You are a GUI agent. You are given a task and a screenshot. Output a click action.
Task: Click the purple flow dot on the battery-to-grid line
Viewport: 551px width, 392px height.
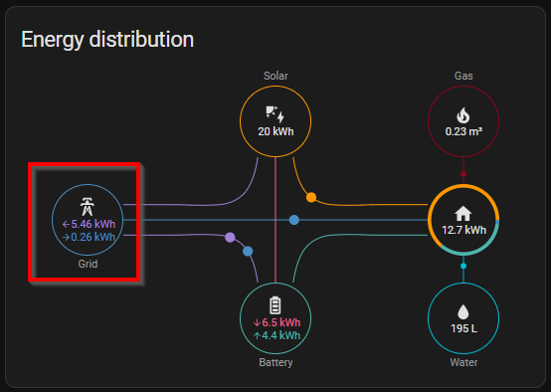[x=230, y=238]
